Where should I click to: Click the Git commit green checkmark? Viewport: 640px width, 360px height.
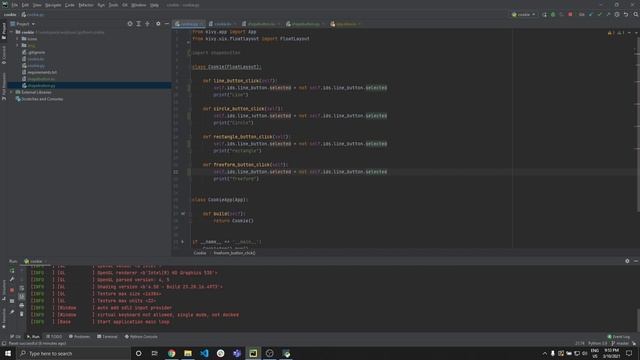pos(599,15)
